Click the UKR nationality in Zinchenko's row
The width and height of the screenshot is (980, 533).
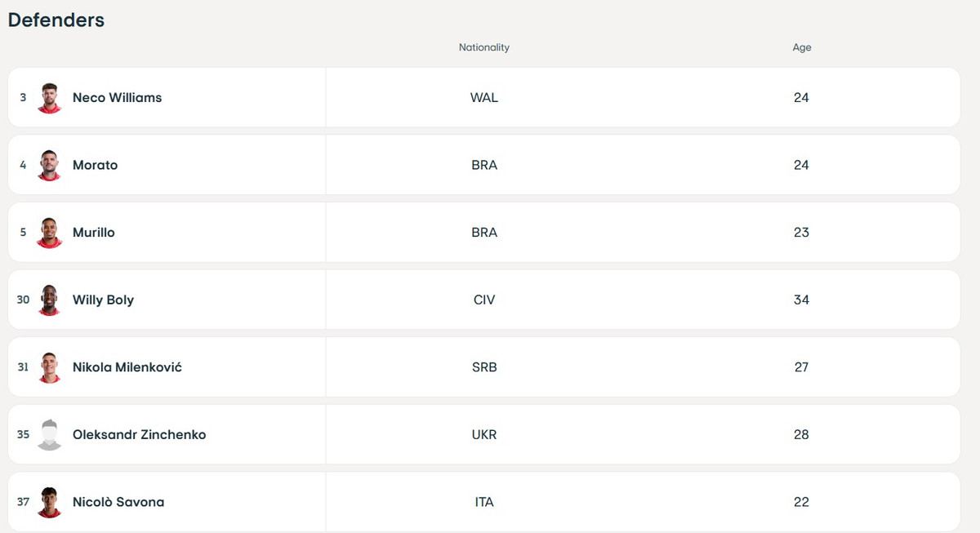point(483,435)
